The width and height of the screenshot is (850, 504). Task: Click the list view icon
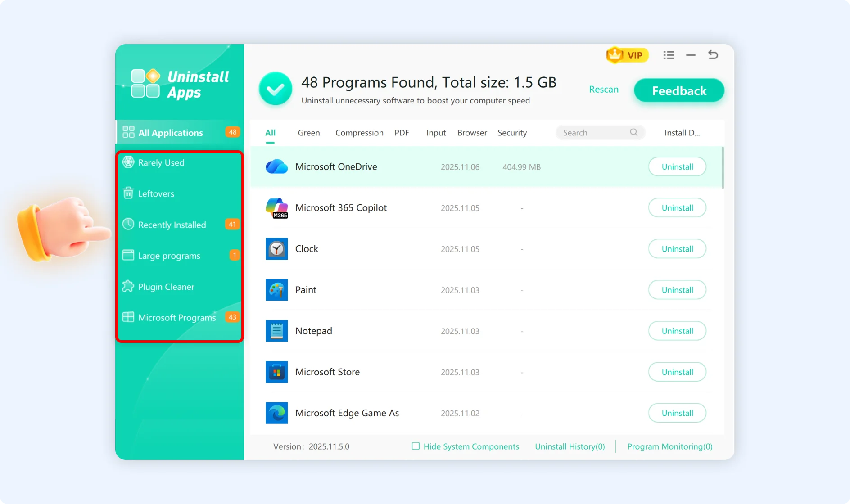(x=669, y=54)
